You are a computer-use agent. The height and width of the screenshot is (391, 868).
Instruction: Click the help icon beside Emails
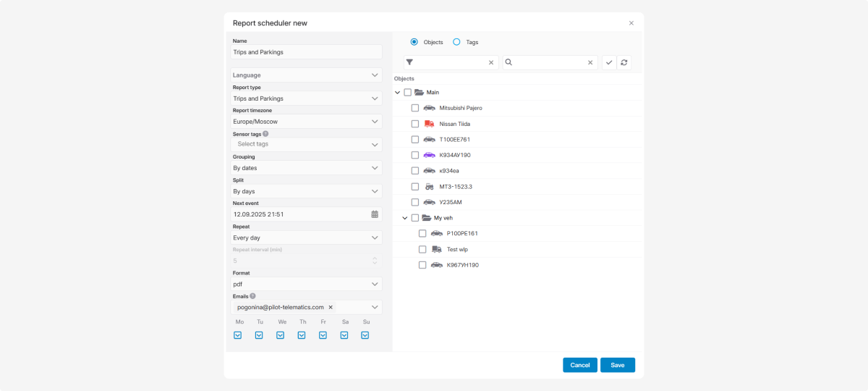[252, 296]
